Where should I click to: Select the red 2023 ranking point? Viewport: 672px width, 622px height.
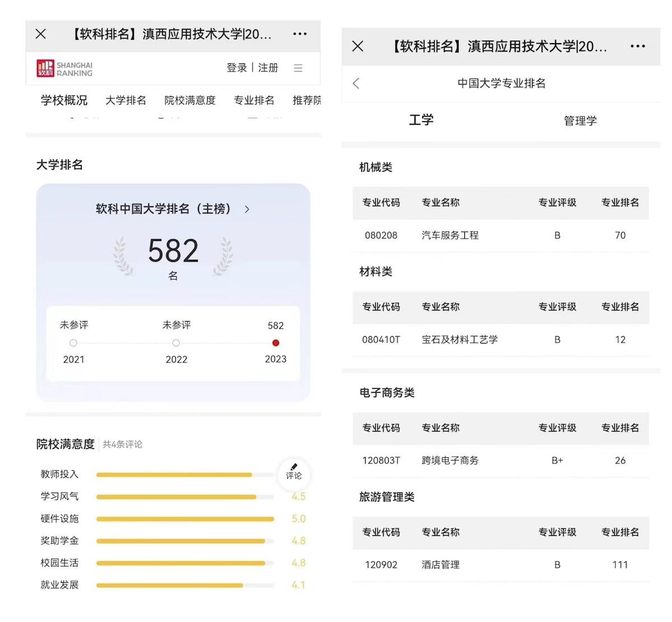276,343
